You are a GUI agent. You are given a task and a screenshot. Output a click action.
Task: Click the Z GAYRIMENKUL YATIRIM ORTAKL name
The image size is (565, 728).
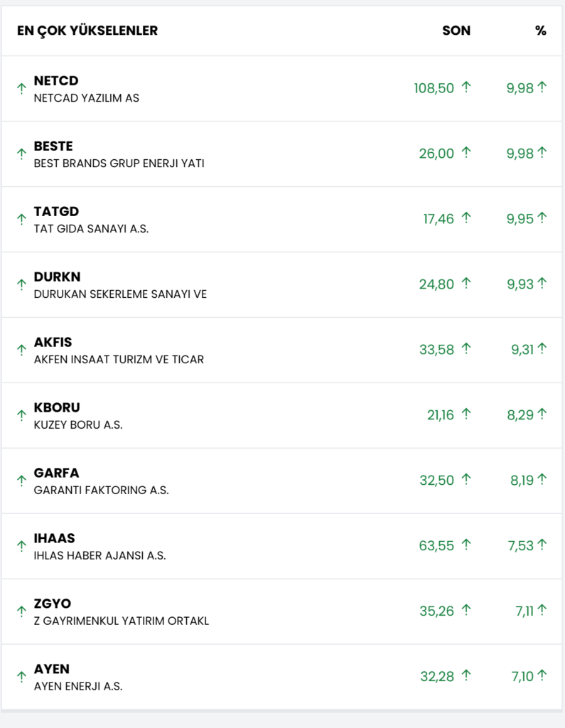click(x=121, y=621)
